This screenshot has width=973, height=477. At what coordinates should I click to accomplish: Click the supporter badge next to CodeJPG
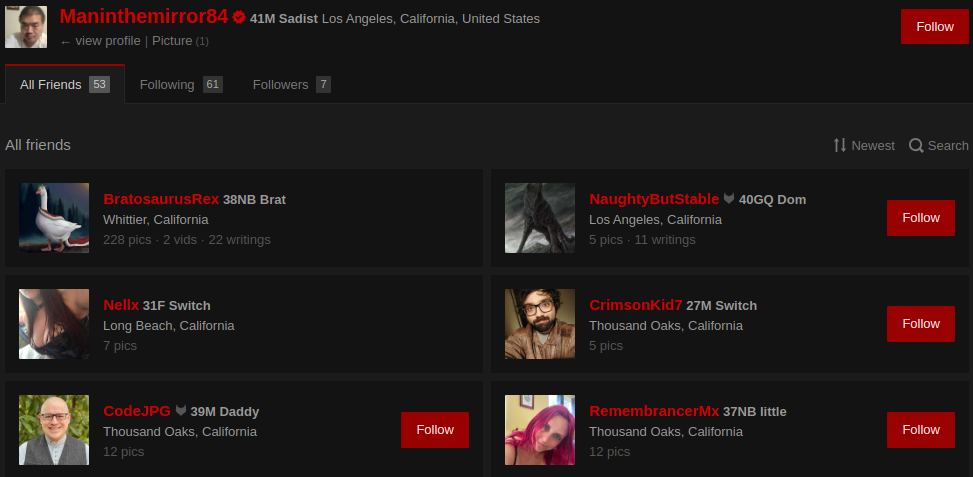pyautogui.click(x=181, y=411)
